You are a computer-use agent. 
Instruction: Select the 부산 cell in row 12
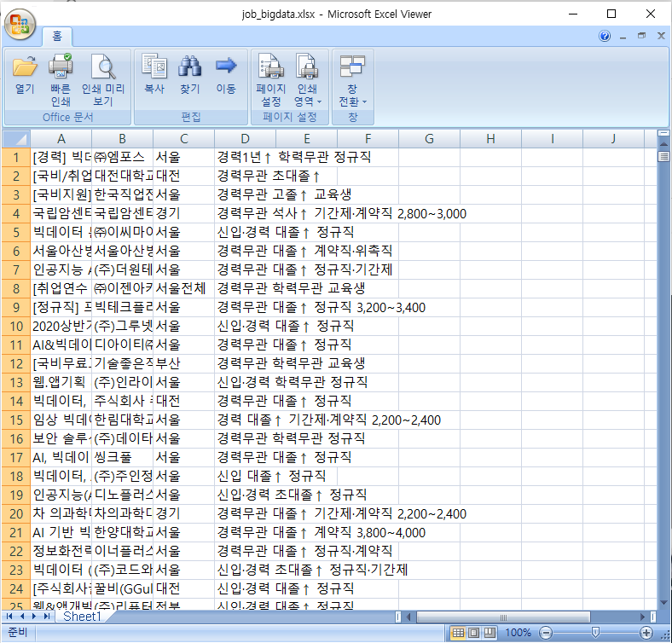click(x=183, y=364)
